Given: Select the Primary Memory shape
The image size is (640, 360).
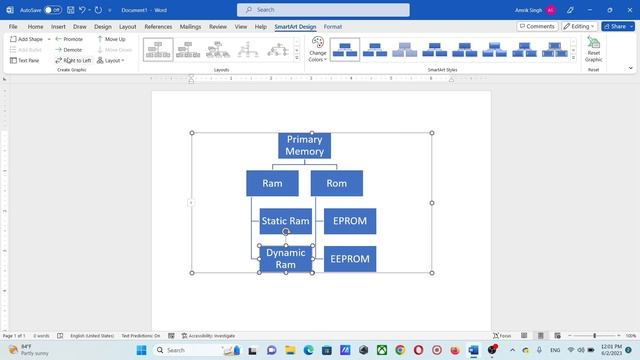Looking at the screenshot, I should 304,145.
